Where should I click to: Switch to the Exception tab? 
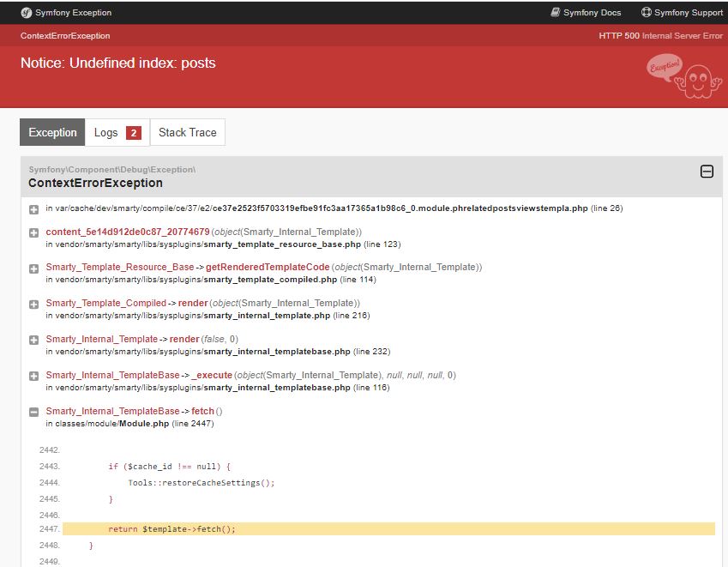pyautogui.click(x=52, y=132)
